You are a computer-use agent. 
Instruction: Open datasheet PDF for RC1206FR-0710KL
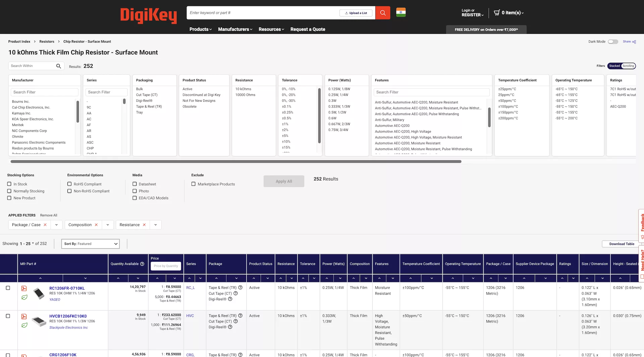pos(24,289)
